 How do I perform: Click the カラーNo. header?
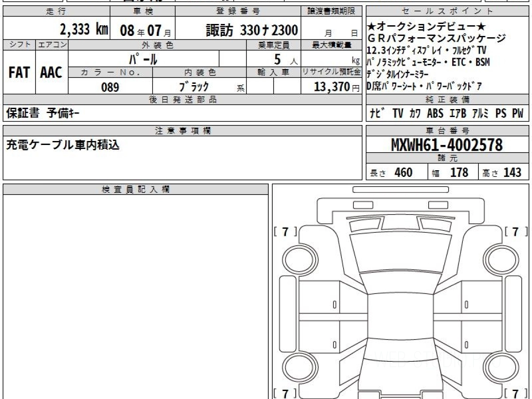111,72
